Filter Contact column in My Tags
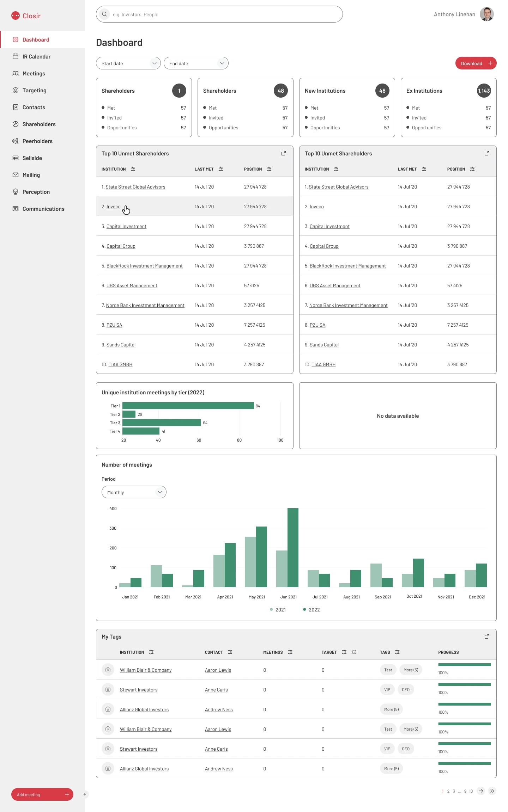Screen dimensions: 508x812 (x=230, y=652)
